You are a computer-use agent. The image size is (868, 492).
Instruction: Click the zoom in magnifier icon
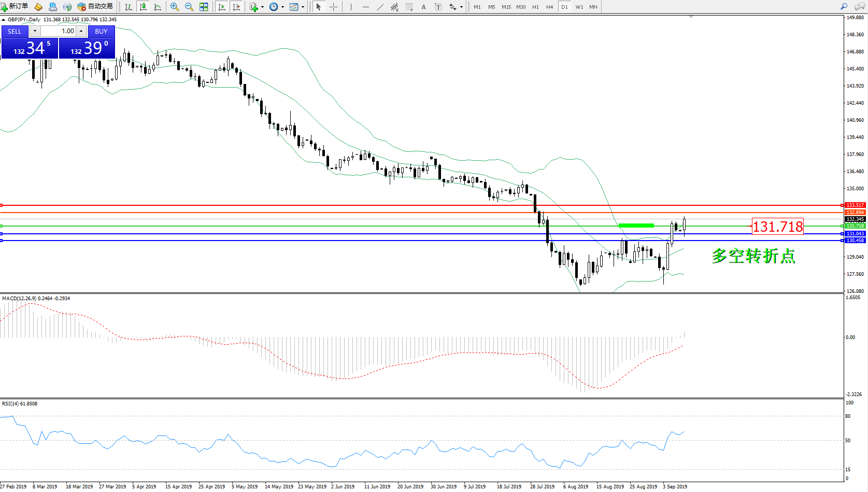pos(175,7)
